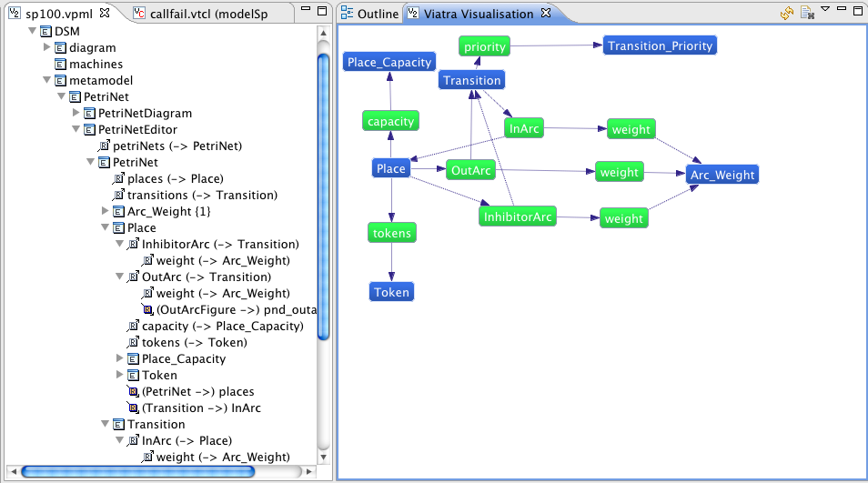Screen dimensions: 868x483
Task: Click the green priority relation node
Action: click(x=484, y=46)
